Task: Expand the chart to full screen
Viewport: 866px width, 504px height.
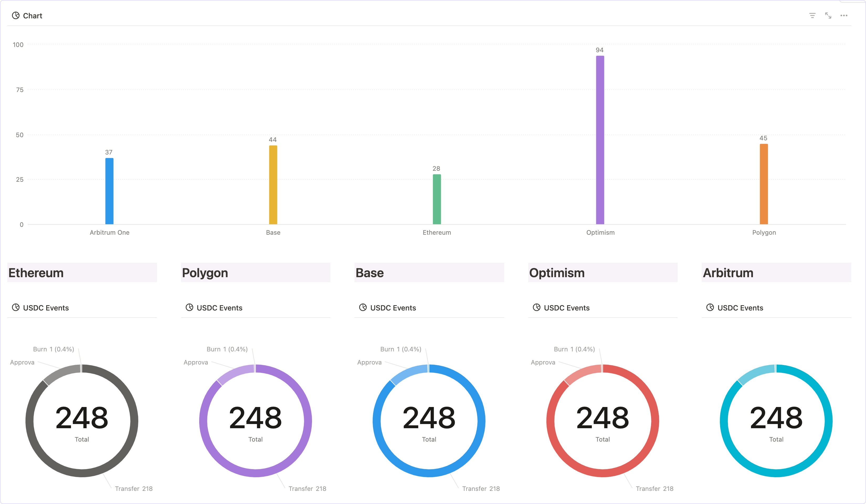Action: (x=828, y=15)
